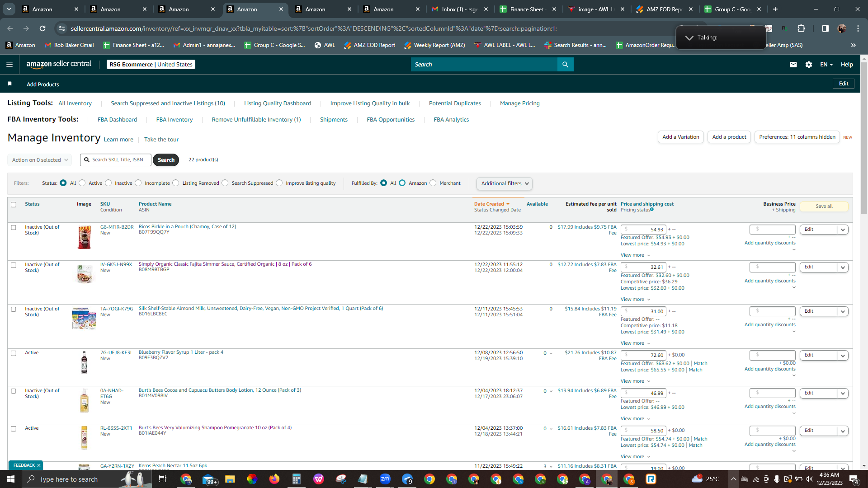Click the price field showing 54.93
This screenshot has width=868, height=488.
tap(643, 230)
